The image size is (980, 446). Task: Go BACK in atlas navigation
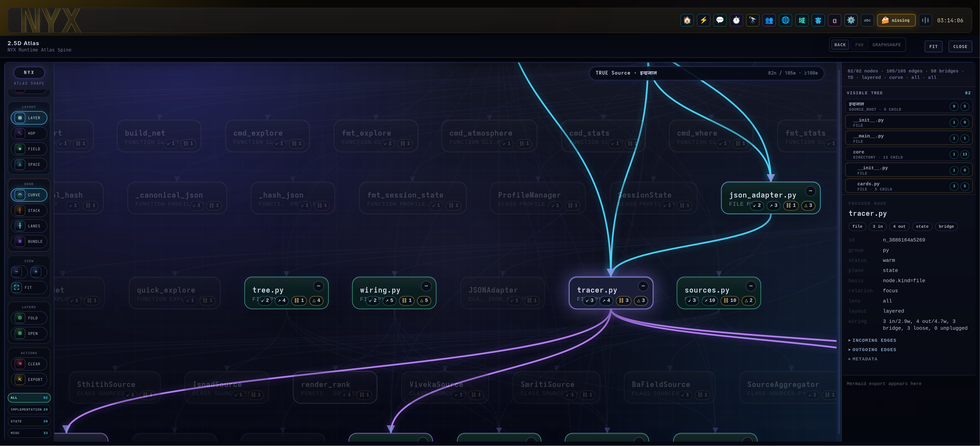click(x=840, y=45)
